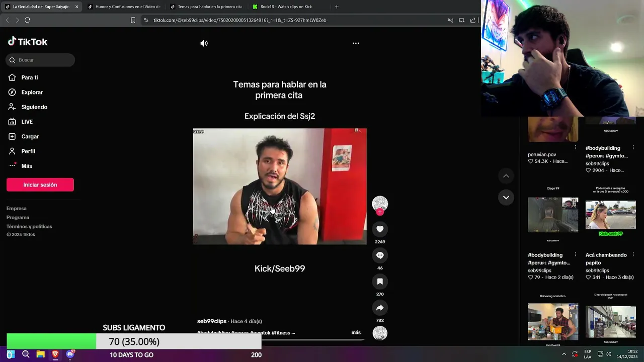Viewport: 644px width, 362px height.
Task: Open peruvian.pov video thumbnail
Action: [x=553, y=129]
